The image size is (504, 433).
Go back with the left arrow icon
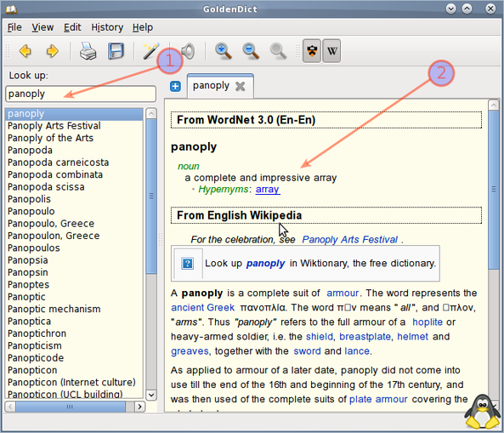pos(25,51)
